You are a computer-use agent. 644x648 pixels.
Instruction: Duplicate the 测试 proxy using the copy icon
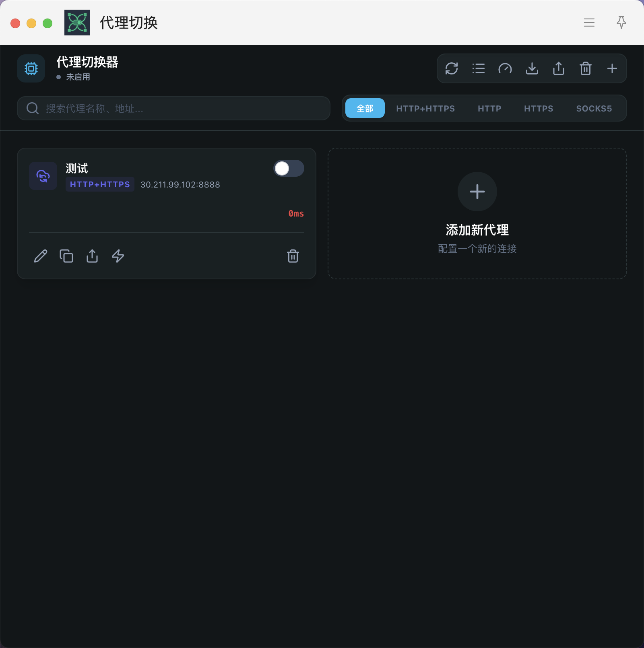pyautogui.click(x=66, y=256)
